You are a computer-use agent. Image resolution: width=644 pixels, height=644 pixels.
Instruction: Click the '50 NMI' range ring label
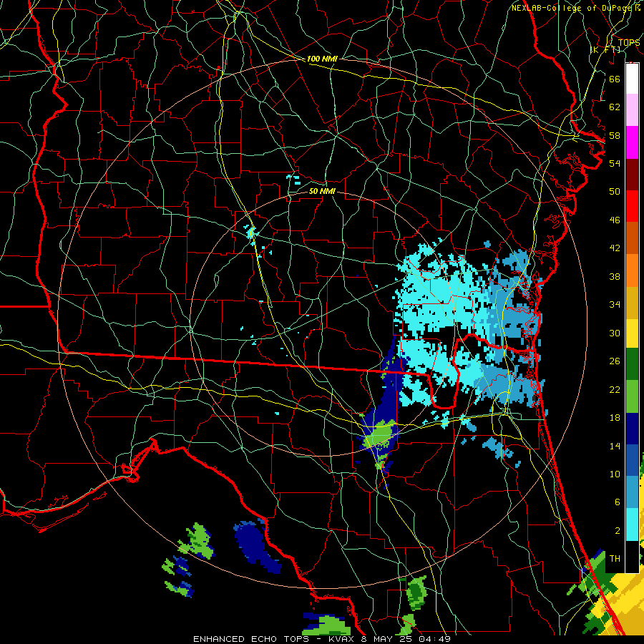[322, 191]
